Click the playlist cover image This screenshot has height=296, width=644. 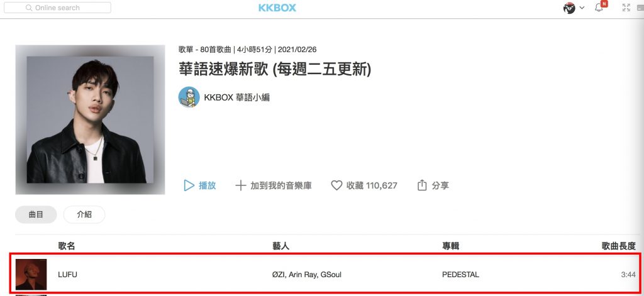pos(90,119)
